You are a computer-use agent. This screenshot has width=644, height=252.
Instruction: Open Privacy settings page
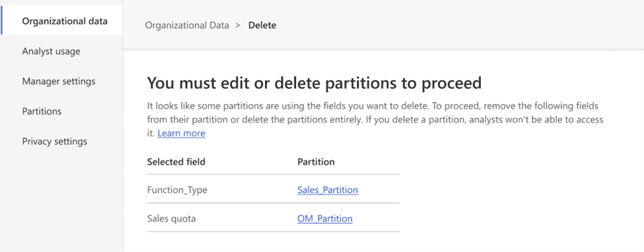coord(54,141)
